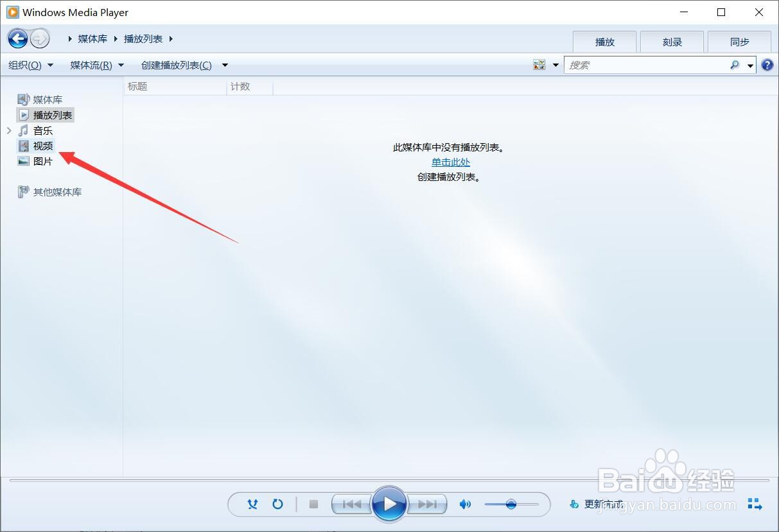This screenshot has width=779, height=532.
Task: Switch to the 同步 tab
Action: 739,42
